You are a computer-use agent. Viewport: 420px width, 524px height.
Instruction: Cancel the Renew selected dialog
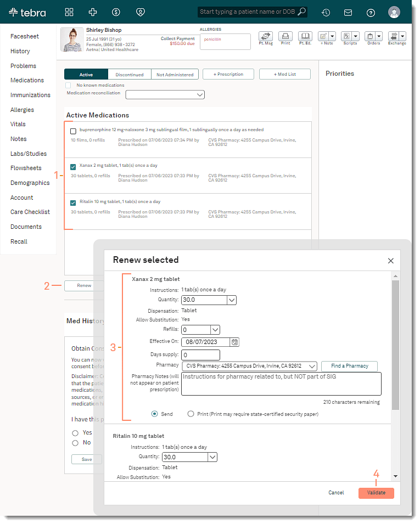click(336, 493)
